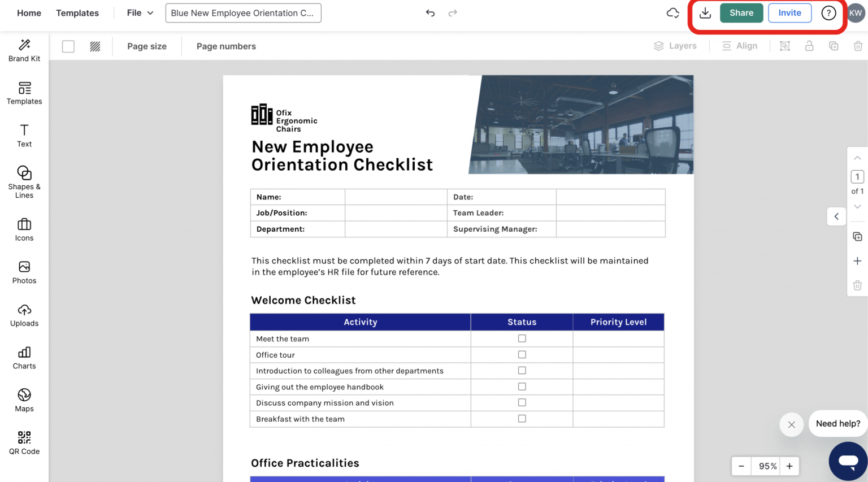The height and width of the screenshot is (482, 868).
Task: Switch to the Templates section in the top bar
Action: tap(77, 12)
